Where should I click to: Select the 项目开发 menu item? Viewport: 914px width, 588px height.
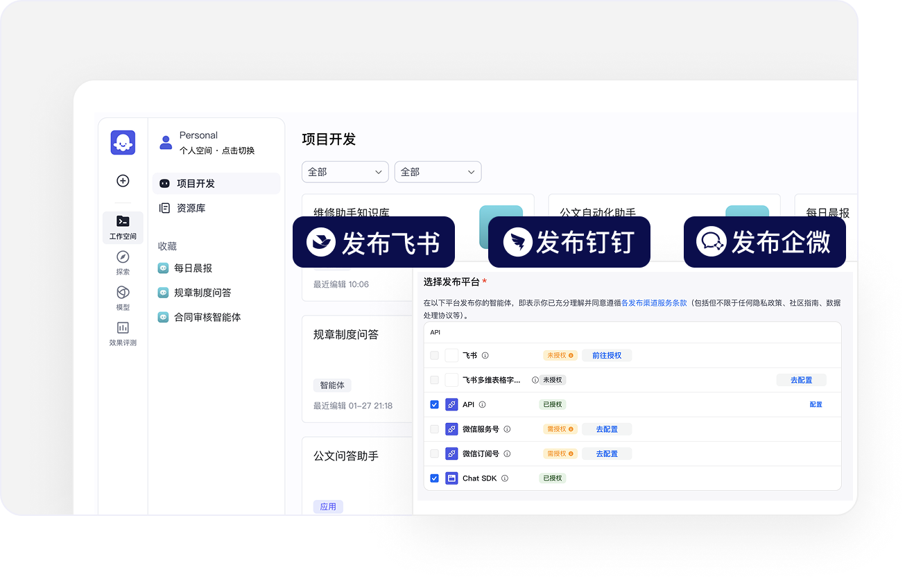(196, 182)
